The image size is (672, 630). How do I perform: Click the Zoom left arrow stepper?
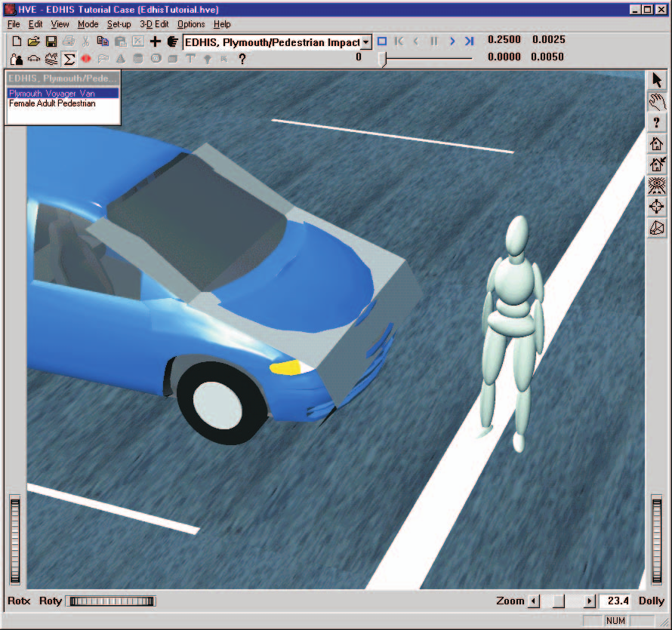[534, 601]
